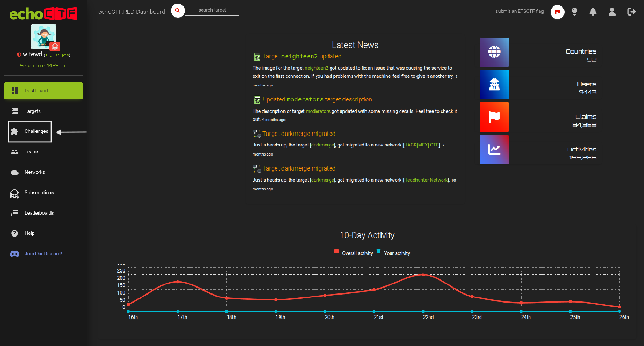Open the notifications bell icon
Image resolution: width=644 pixels, height=346 pixels.
point(593,11)
